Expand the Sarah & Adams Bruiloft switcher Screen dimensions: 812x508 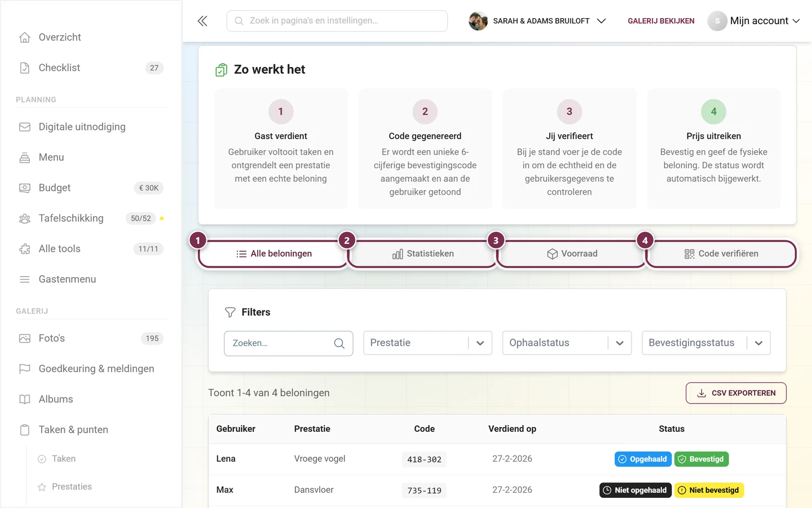[537, 21]
